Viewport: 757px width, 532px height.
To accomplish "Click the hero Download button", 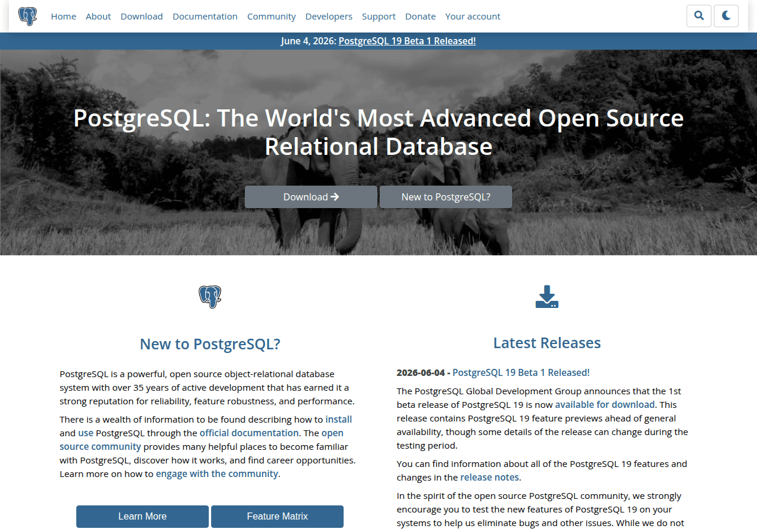I will 311,197.
